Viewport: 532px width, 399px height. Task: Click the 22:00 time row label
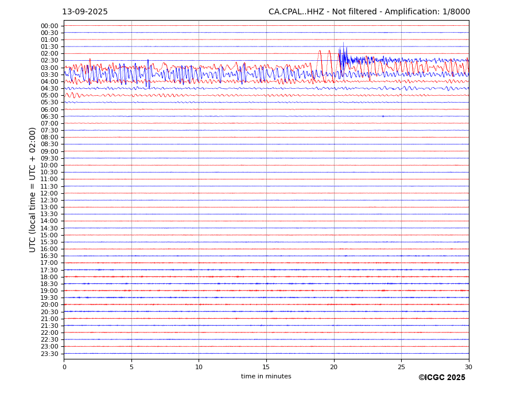(x=49, y=333)
